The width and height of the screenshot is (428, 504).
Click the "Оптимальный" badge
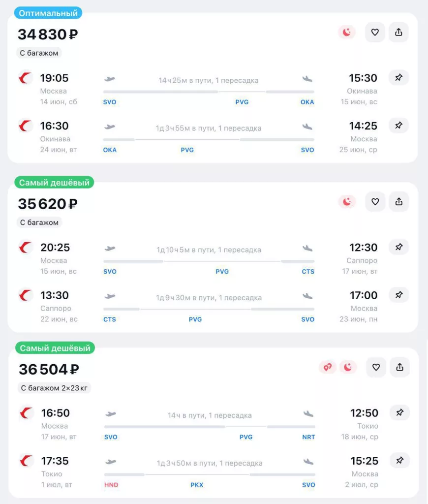(48, 13)
